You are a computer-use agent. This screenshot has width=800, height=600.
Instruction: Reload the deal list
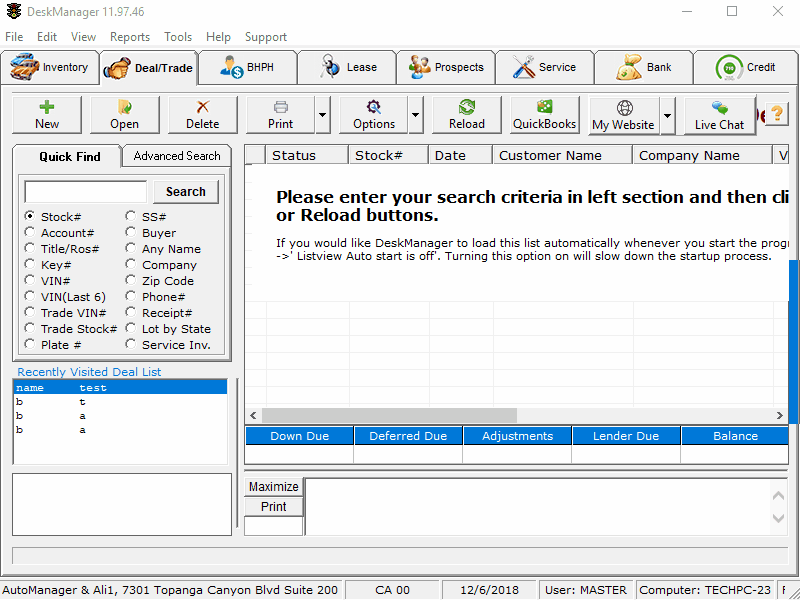click(467, 115)
